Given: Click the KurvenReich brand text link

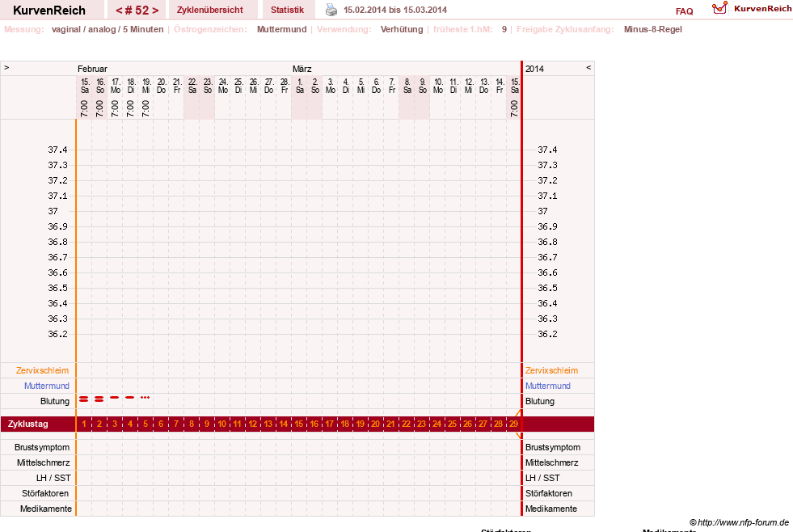Looking at the screenshot, I should [763, 8].
